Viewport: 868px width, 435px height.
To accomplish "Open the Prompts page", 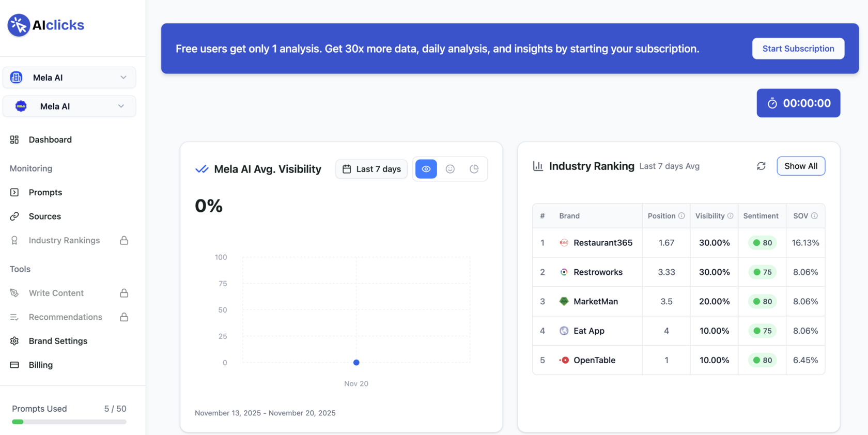I will [45, 192].
